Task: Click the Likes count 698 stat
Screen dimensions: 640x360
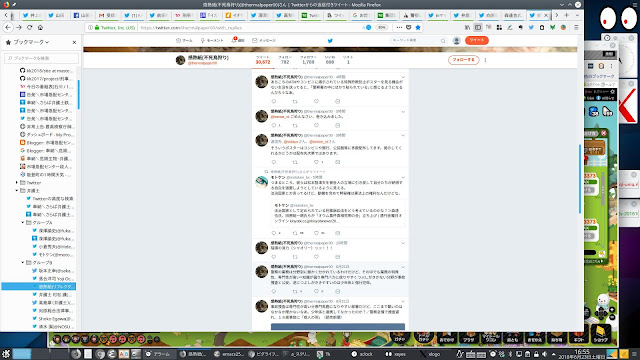Action: 330,60
